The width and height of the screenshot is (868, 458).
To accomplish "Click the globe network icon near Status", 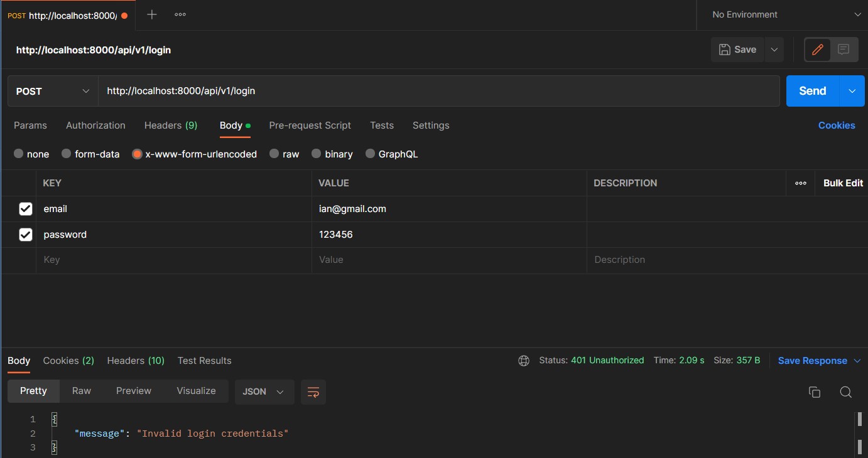I will pos(524,361).
